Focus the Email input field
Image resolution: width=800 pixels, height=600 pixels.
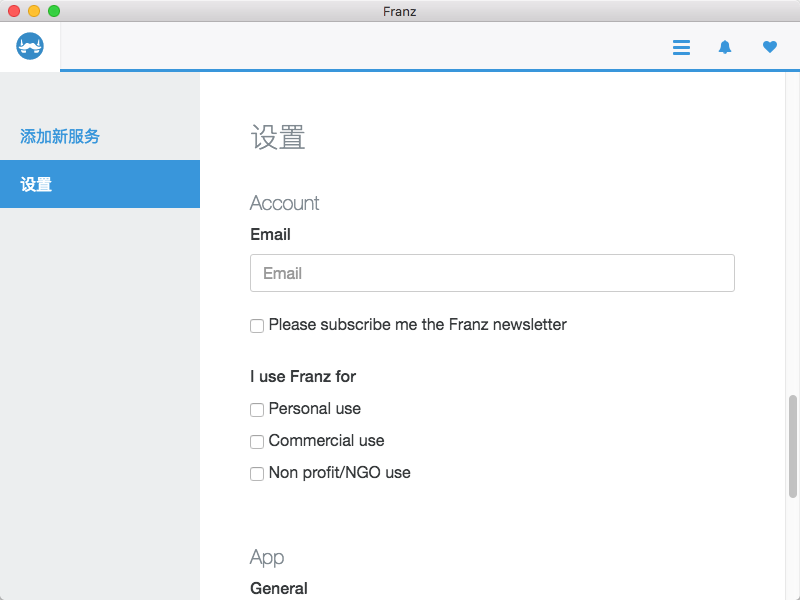pyautogui.click(x=492, y=273)
